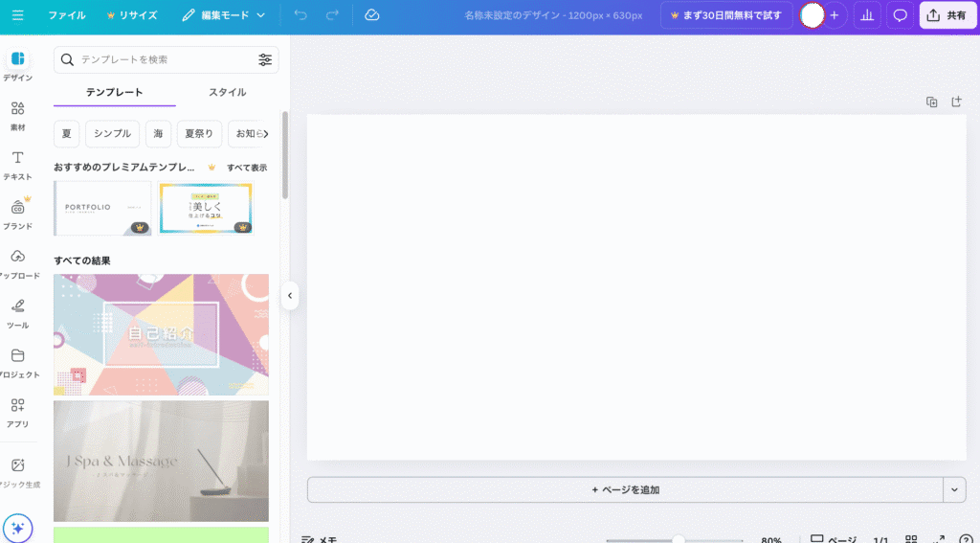Screen dimensions: 980x543
Task: Open the アップロード uploads panel
Action: 17,264
